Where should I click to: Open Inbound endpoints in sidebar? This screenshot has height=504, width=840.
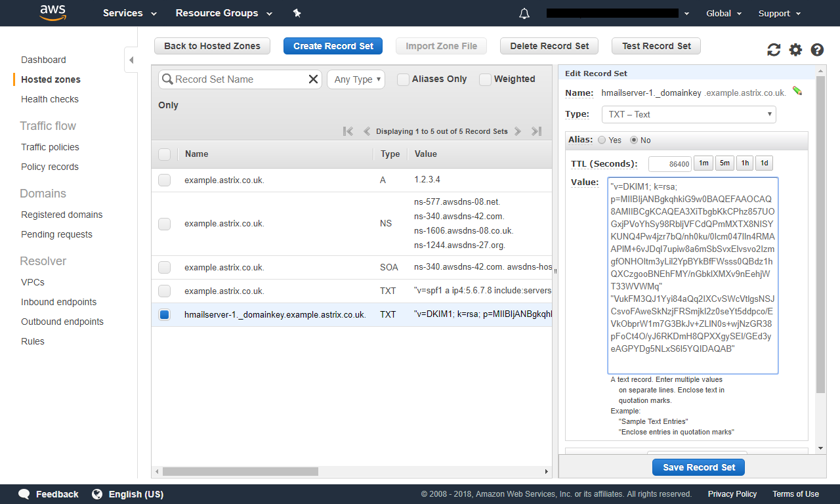(59, 302)
